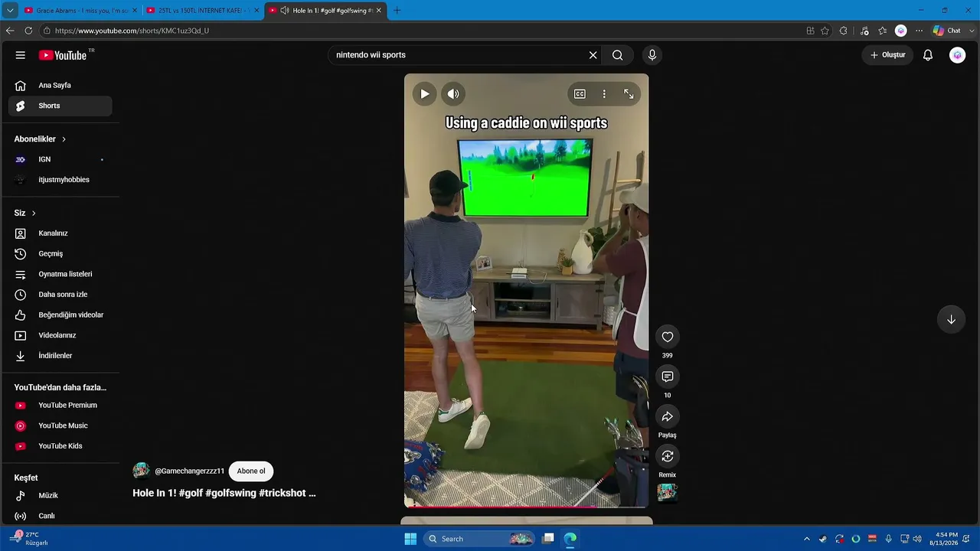The width and height of the screenshot is (980, 551).
Task: Open browser media control icon
Action: pos(864,31)
